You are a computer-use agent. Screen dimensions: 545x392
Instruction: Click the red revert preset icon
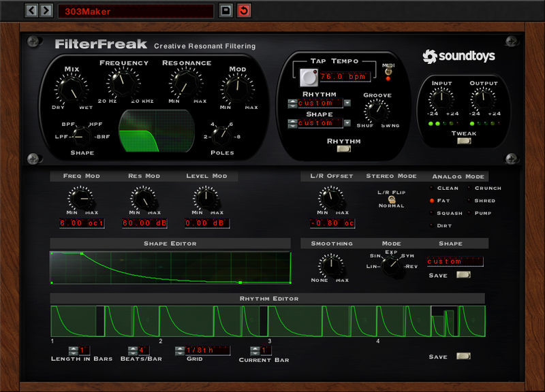[x=244, y=10]
